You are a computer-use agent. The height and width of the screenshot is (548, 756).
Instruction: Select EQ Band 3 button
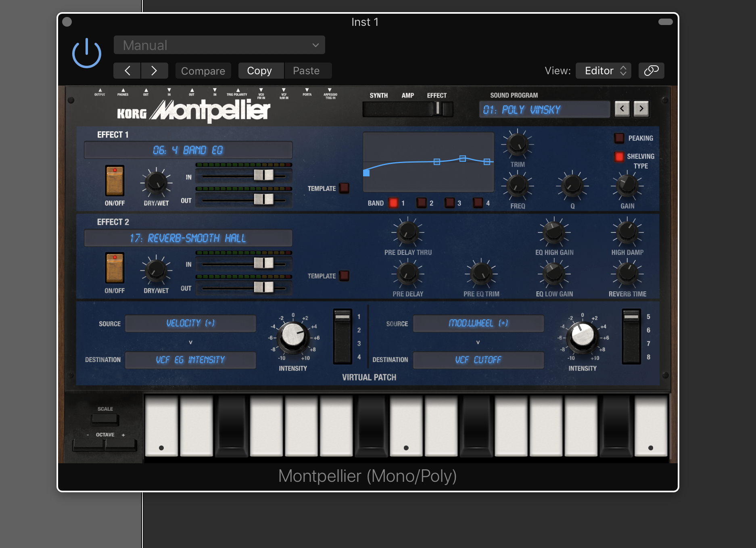point(449,203)
